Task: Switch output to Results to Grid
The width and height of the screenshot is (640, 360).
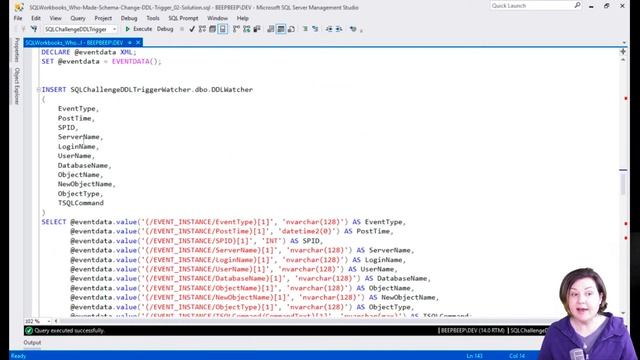Action: pyautogui.click(x=281, y=29)
